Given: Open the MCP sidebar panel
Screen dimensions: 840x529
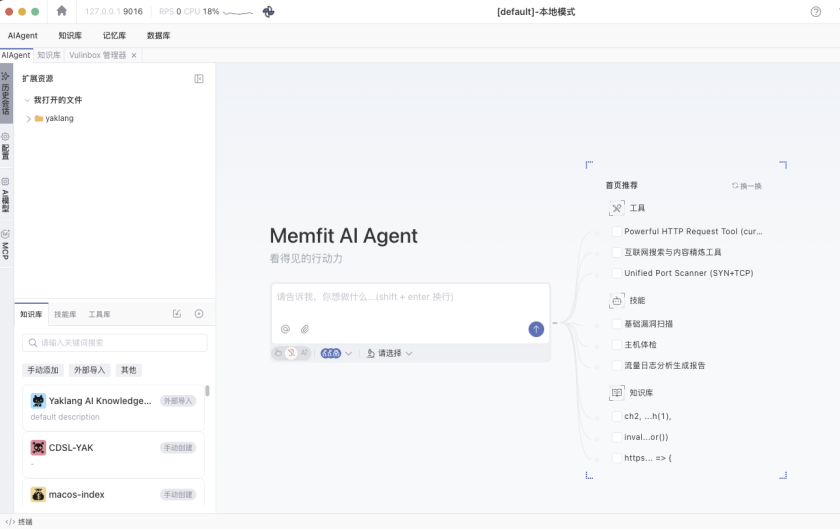Looking at the screenshot, I should (6, 245).
